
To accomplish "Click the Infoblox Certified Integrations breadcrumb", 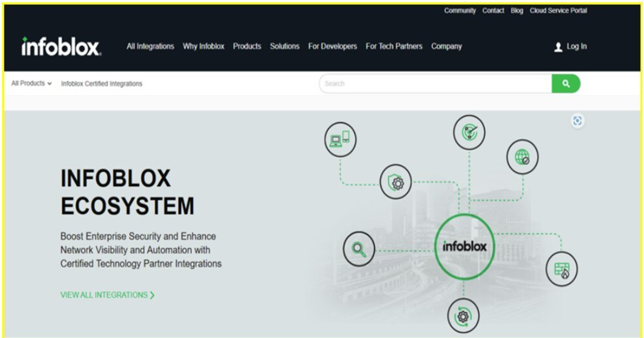I will [101, 84].
